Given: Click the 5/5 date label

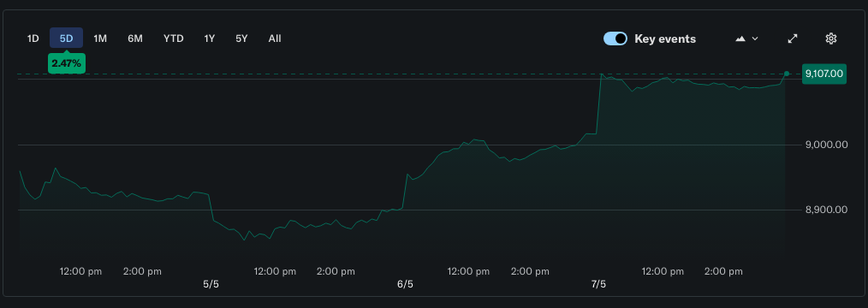Looking at the screenshot, I should click(x=211, y=284).
